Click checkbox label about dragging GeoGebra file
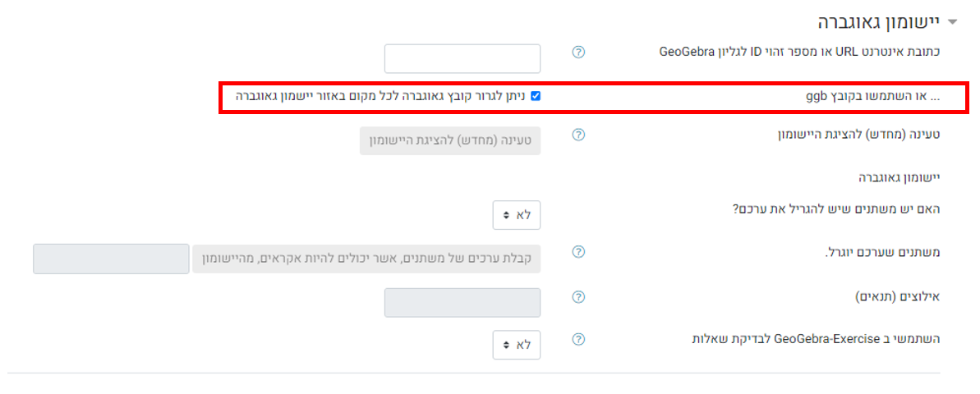 (380, 96)
